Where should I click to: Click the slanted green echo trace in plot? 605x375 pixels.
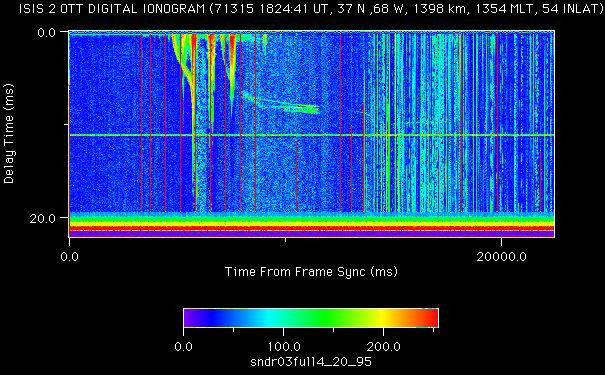point(282,103)
